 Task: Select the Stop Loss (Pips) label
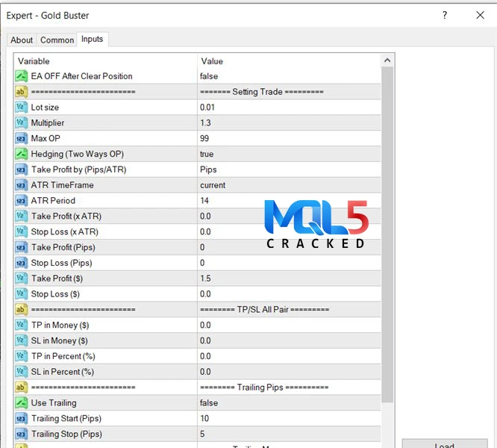tap(61, 263)
